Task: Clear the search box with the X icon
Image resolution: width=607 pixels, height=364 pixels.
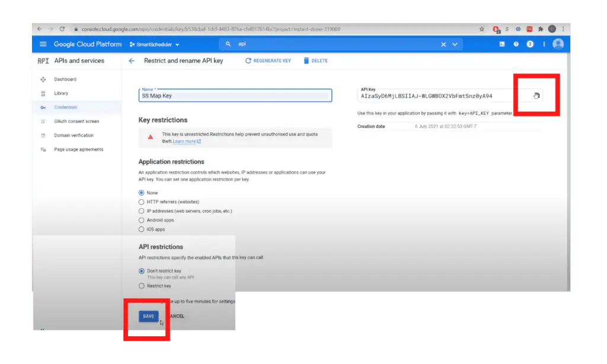Action: pos(443,44)
